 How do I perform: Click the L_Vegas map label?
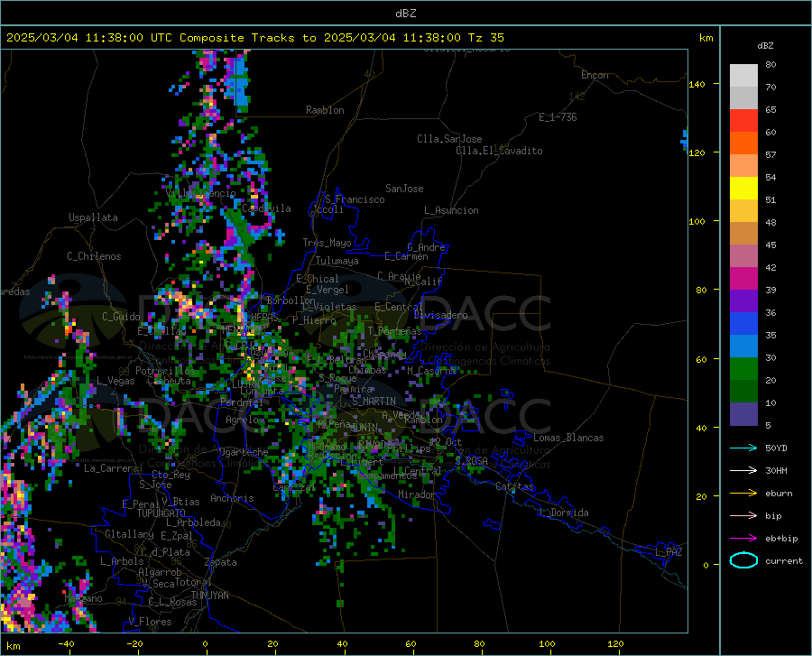point(115,381)
